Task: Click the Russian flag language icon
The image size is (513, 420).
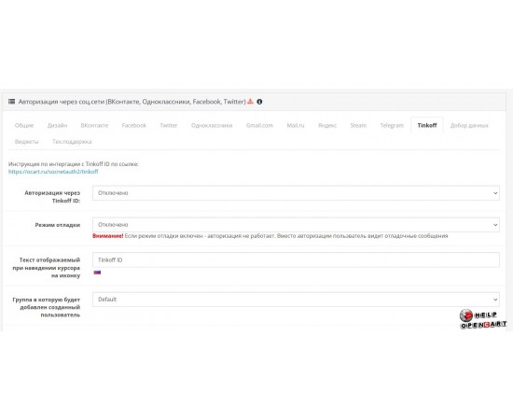Action: click(97, 273)
